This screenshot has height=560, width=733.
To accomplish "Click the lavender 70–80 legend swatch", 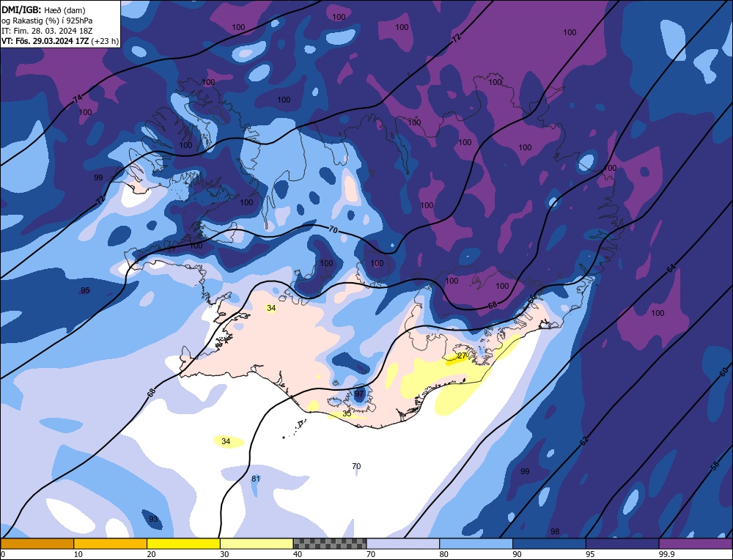I will coord(403,544).
